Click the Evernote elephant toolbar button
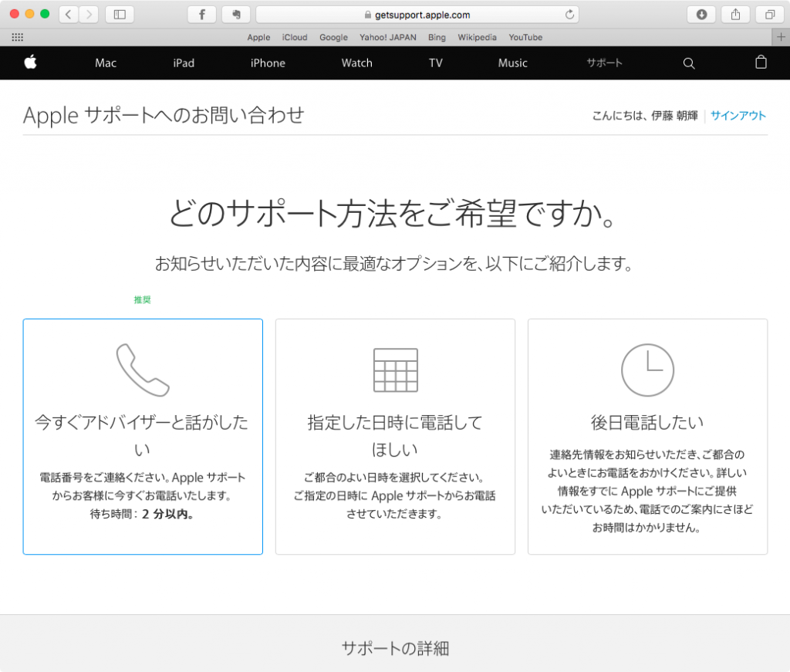Image resolution: width=790 pixels, height=672 pixels. pyautogui.click(x=236, y=15)
